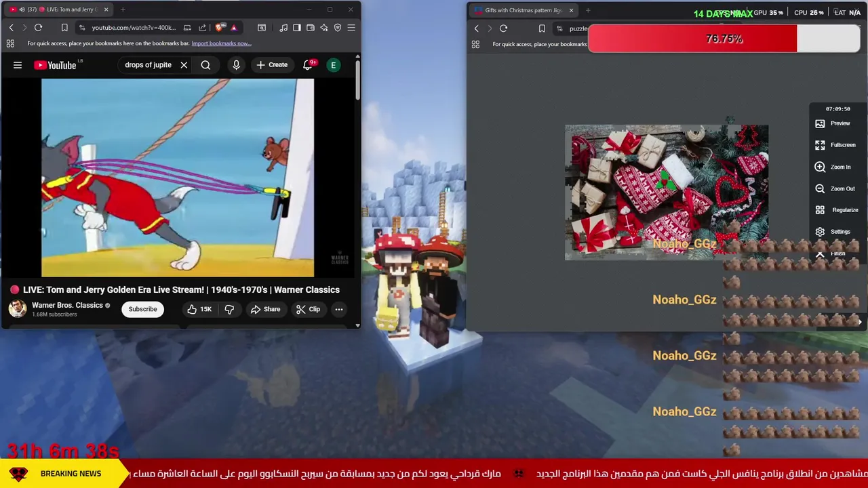
Task: Open Brave main menu in YouTube window
Action: (351, 28)
